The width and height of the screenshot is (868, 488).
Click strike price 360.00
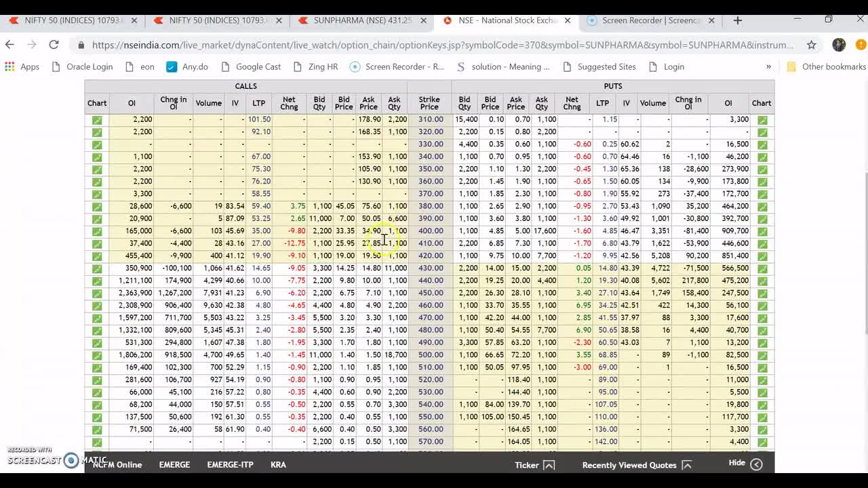431,182
